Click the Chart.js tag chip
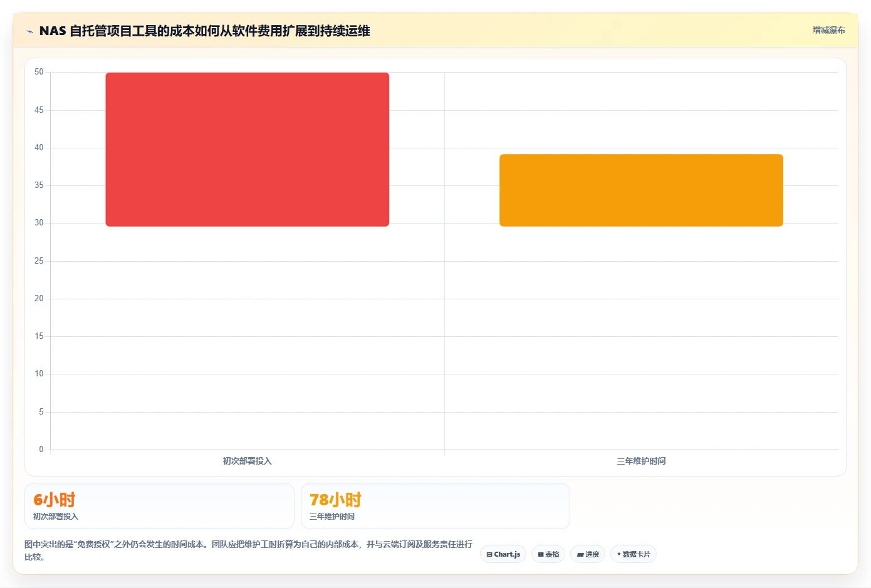Viewport: 871px width, 588px height. coord(503,554)
